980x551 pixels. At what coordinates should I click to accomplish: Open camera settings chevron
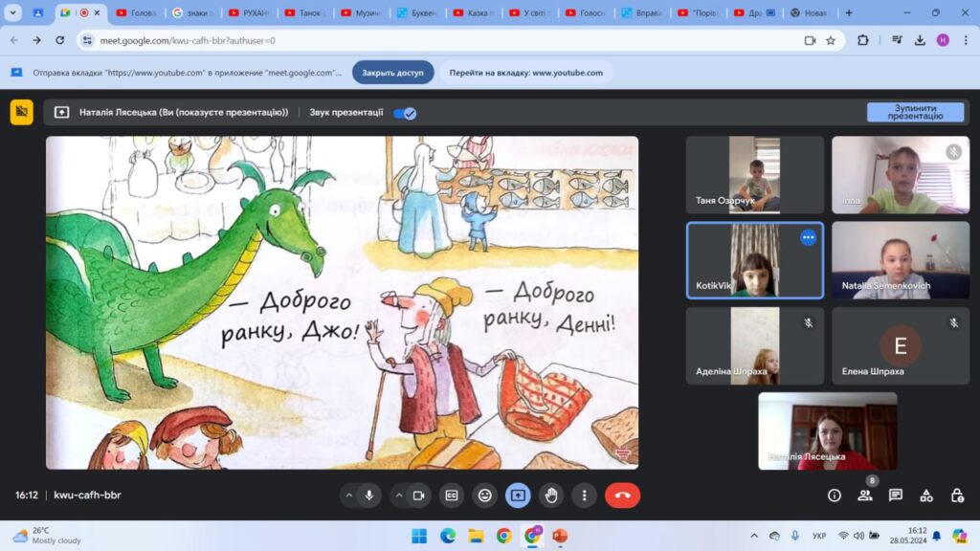399,496
